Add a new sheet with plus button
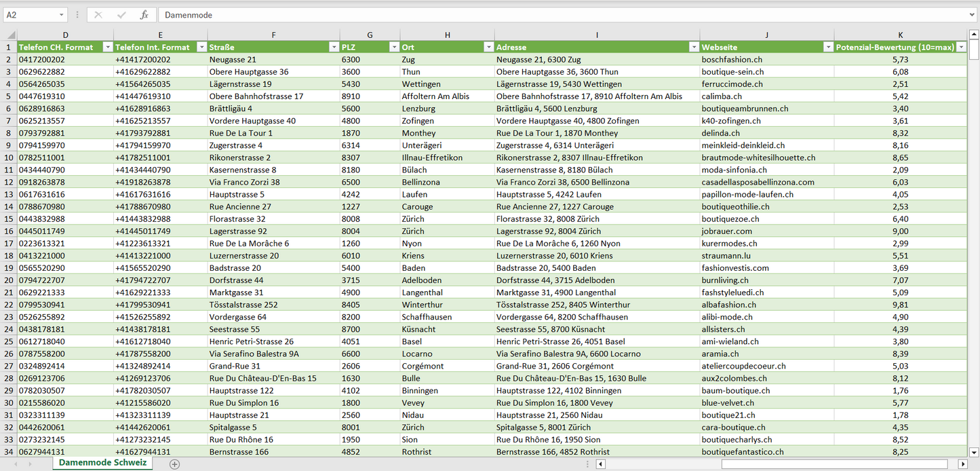Image resolution: width=980 pixels, height=471 pixels. click(x=174, y=464)
